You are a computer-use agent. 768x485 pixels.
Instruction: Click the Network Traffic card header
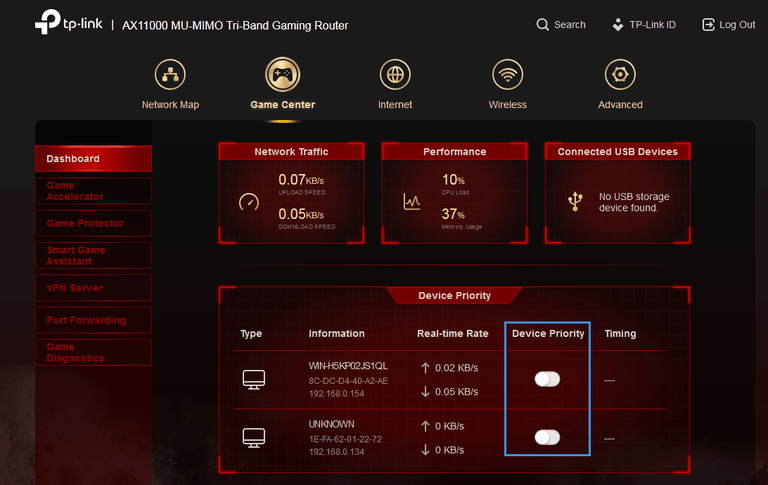click(291, 151)
